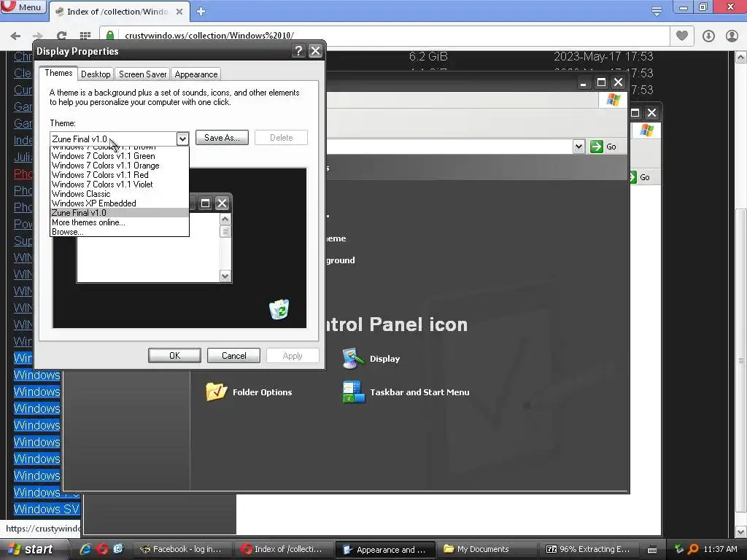Viewport: 747px width, 560px height.
Task: Click the Go button in rear window
Action: 640,177
